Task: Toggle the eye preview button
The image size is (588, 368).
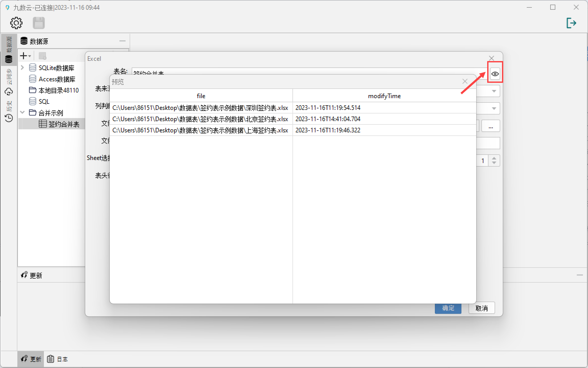Action: tap(495, 74)
